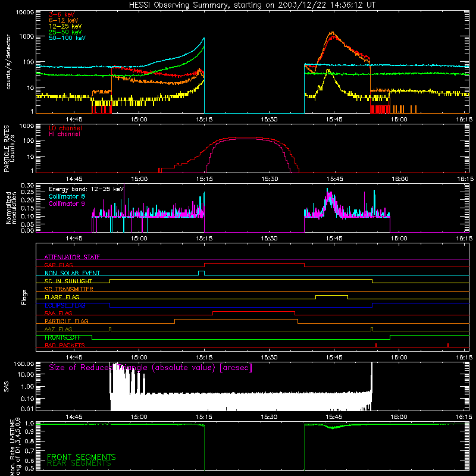Viewport: 476px width, 476px height.
Task: Select the 50-100 keV legend label
Action: [x=67, y=38]
